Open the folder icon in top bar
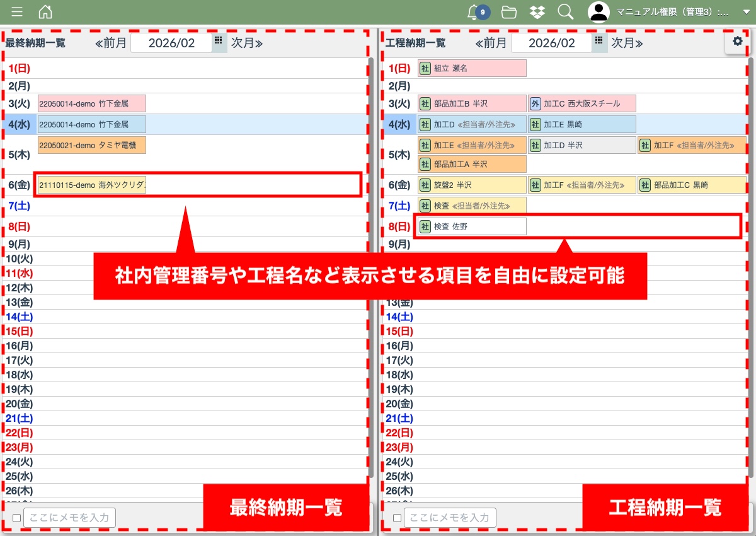The width and height of the screenshot is (756, 536). [x=509, y=12]
